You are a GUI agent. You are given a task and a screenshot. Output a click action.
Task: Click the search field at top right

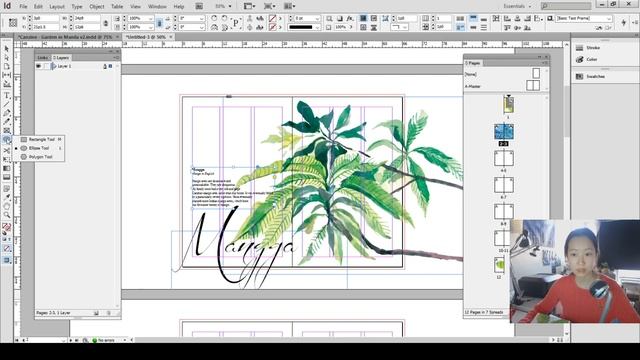click(566, 6)
